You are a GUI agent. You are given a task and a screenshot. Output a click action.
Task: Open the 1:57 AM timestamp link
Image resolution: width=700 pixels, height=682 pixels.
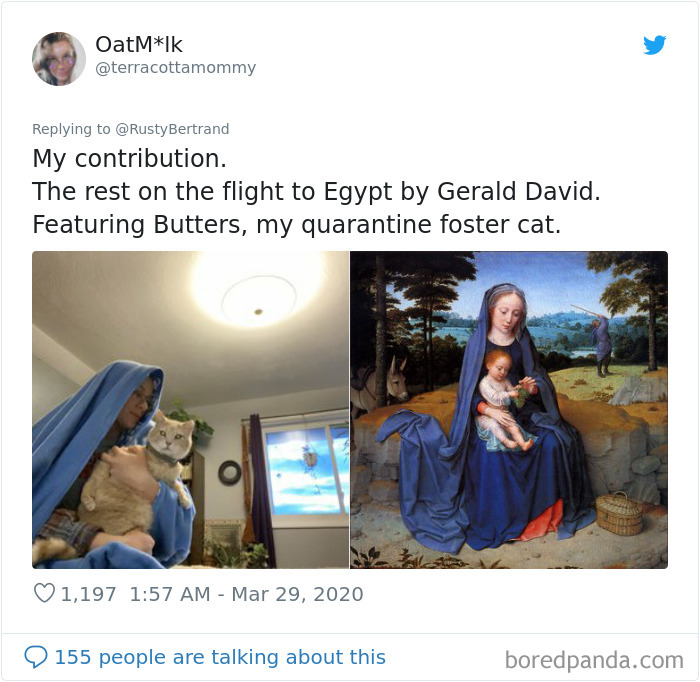170,594
